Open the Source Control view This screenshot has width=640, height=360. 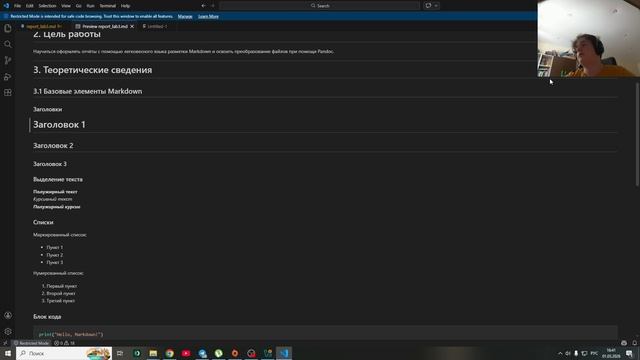tap(8, 60)
